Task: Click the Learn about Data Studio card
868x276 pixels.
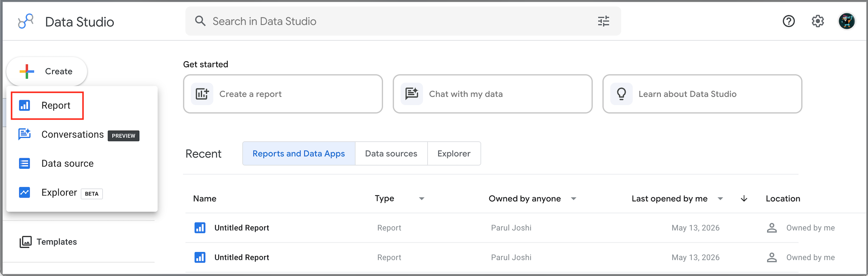Action: coord(702,94)
